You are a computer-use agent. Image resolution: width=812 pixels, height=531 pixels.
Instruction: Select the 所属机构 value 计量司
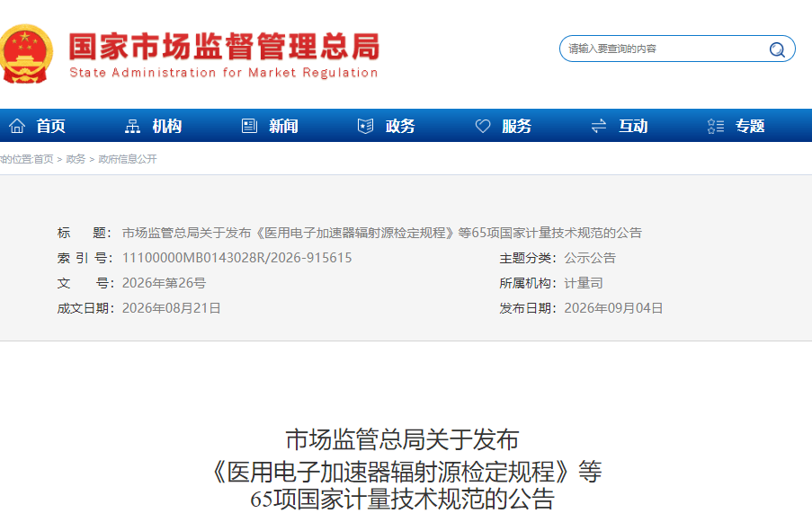584,283
